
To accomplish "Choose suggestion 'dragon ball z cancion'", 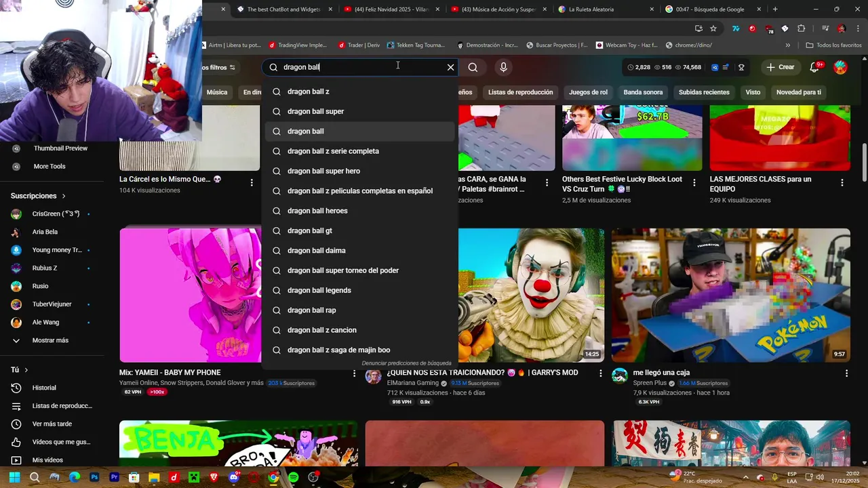I will pyautogui.click(x=359, y=330).
